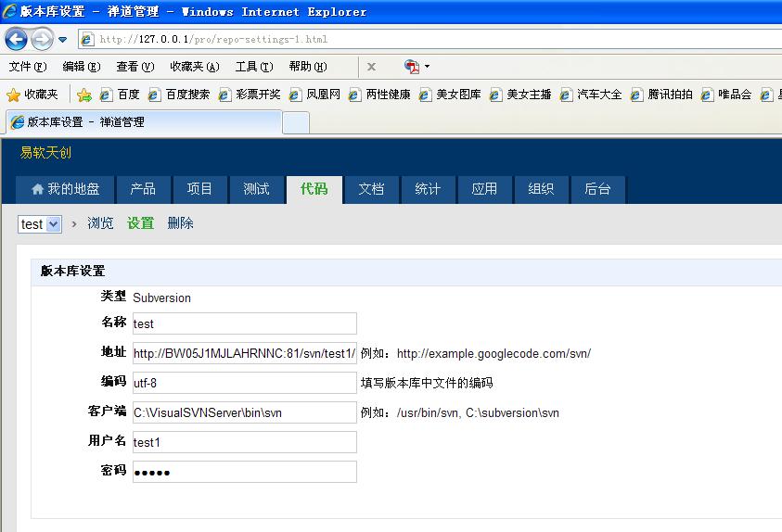The height and width of the screenshot is (532, 782).
Task: Click the 用户名 test1 input field
Action: click(244, 442)
